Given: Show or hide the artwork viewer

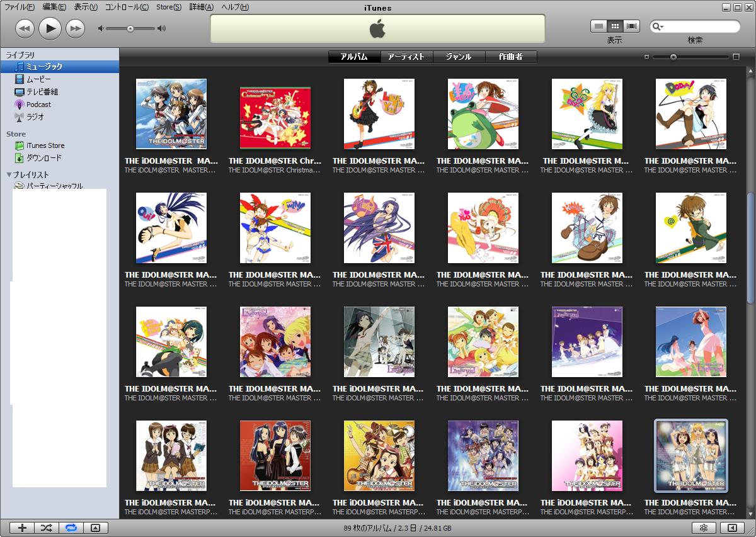Looking at the screenshot, I should pyautogui.click(x=96, y=528).
